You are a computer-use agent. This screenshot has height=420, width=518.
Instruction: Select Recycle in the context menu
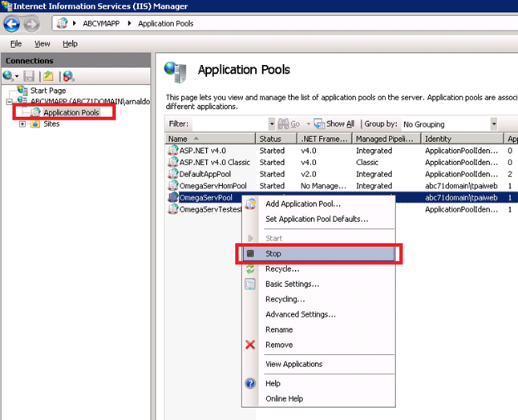[x=282, y=269]
